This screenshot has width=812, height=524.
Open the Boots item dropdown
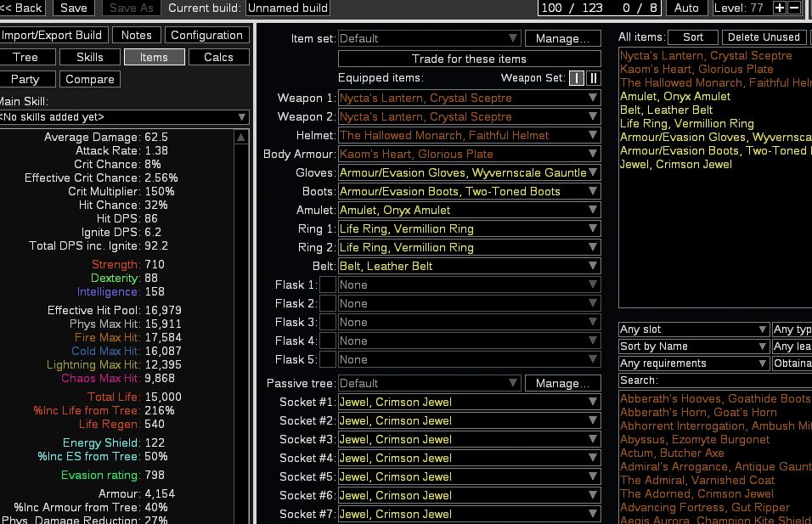[x=469, y=191]
